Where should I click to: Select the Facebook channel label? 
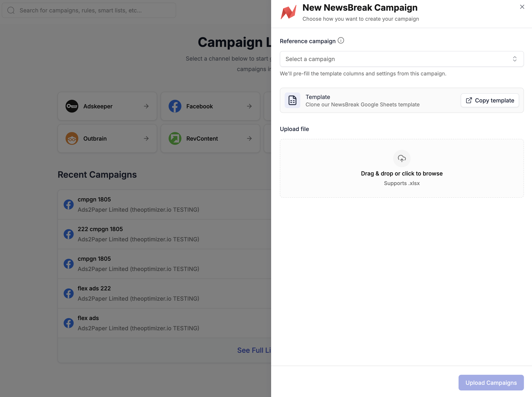(x=199, y=106)
